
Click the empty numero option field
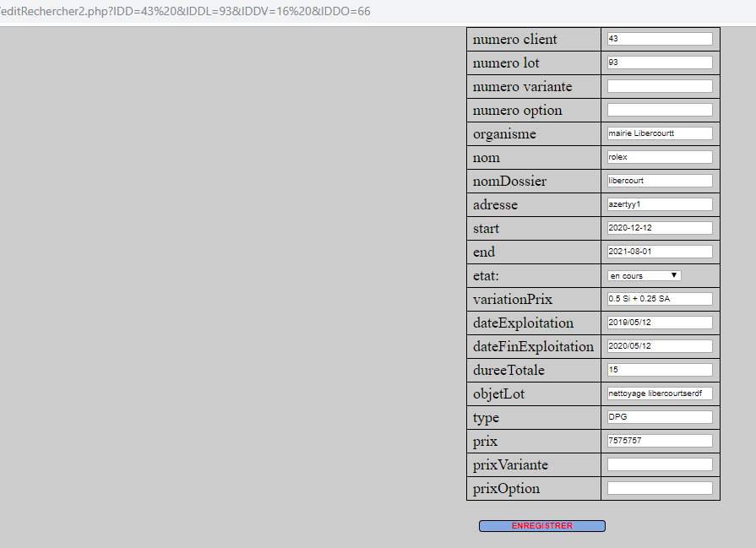point(659,109)
